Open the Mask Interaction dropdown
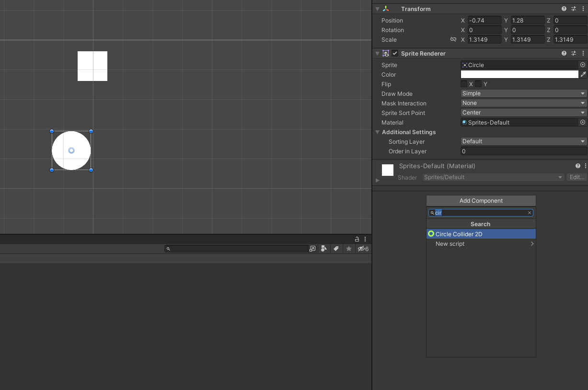The width and height of the screenshot is (588, 390). [523, 103]
